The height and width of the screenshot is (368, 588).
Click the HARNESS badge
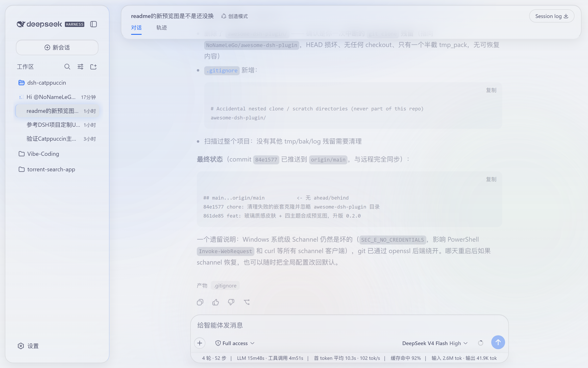click(75, 24)
